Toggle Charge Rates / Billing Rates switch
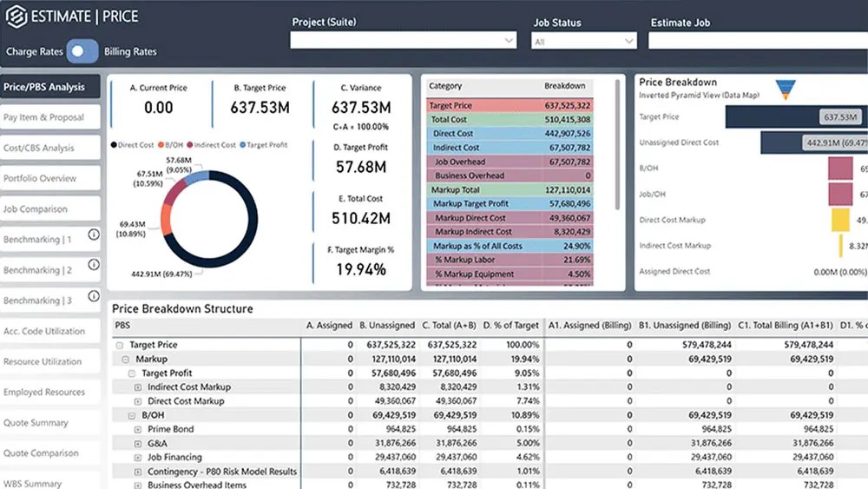This screenshot has height=489, width=868. [82, 51]
